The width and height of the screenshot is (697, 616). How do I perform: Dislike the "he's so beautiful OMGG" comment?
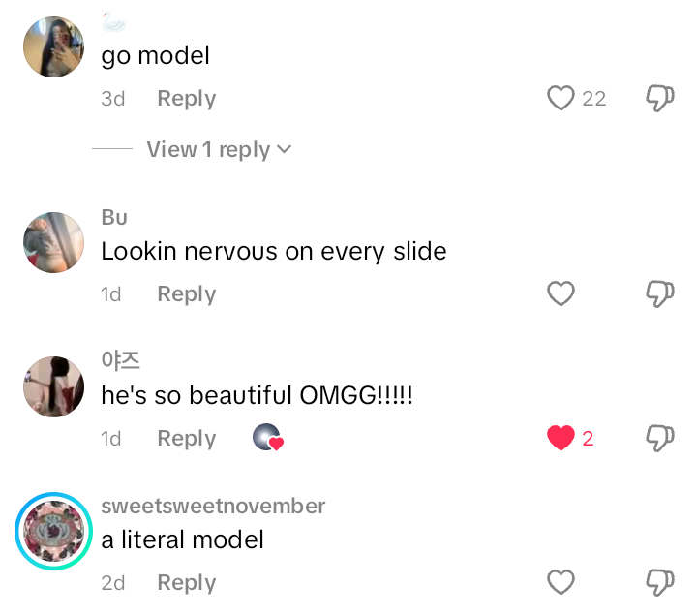[660, 438]
